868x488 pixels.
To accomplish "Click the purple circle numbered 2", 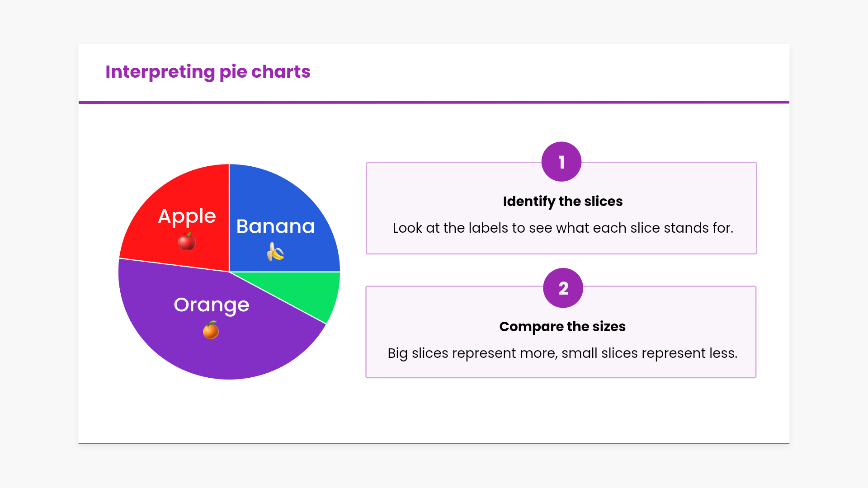I will click(563, 288).
